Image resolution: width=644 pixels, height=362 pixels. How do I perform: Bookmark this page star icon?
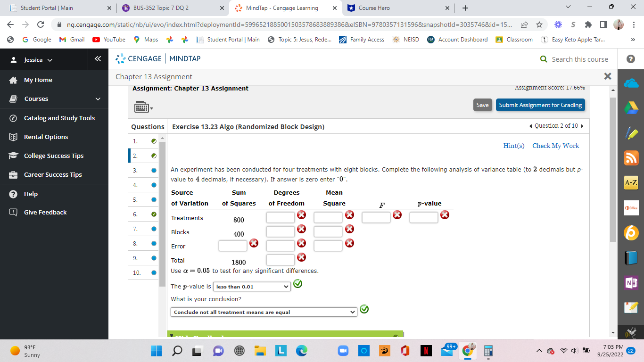coord(539,25)
